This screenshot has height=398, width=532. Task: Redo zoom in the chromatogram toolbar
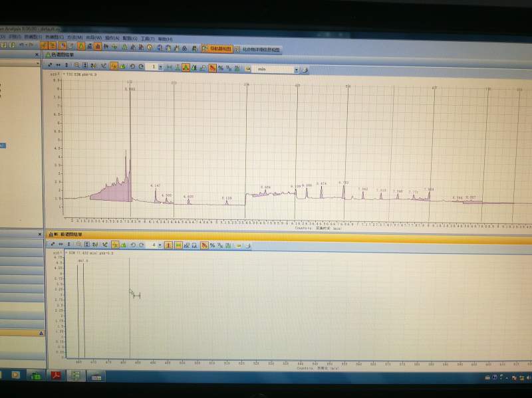click(141, 66)
